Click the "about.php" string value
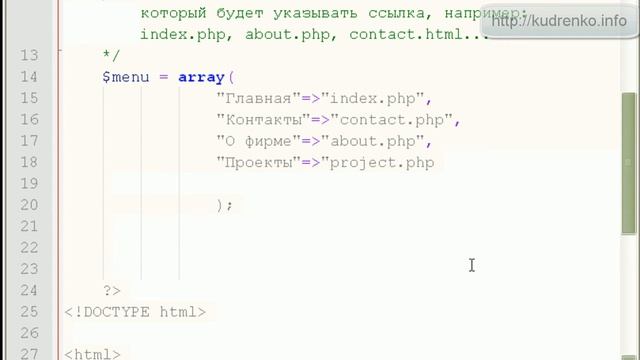 [x=372, y=141]
